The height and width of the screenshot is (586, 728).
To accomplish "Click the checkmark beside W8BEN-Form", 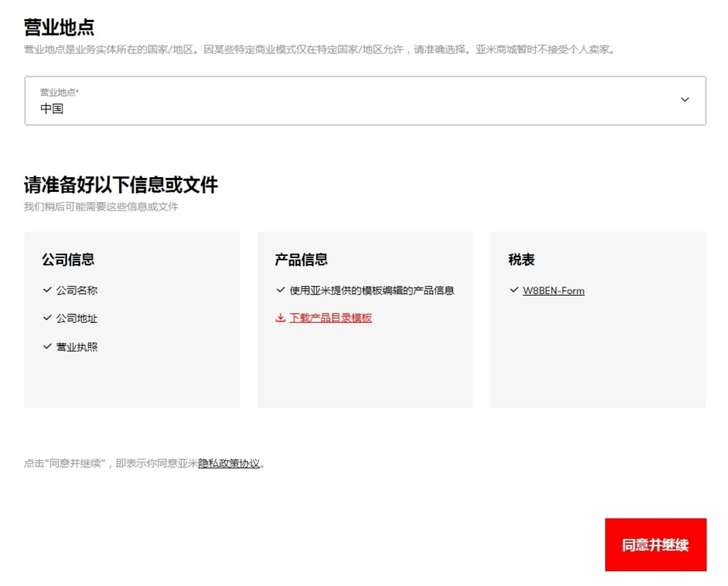I will tap(512, 290).
